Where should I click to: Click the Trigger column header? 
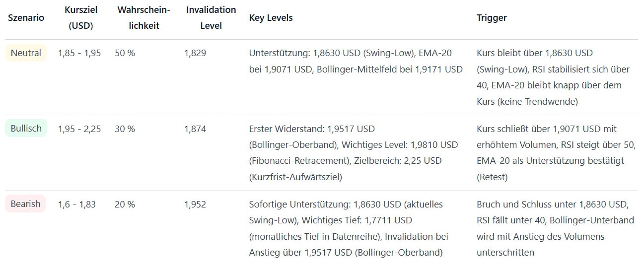click(492, 18)
